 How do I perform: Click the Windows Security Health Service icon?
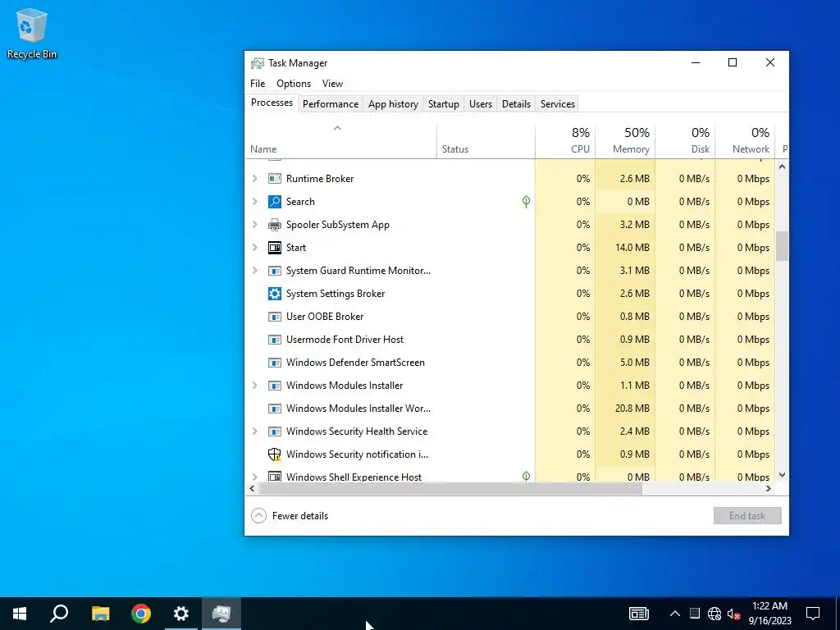coord(274,431)
